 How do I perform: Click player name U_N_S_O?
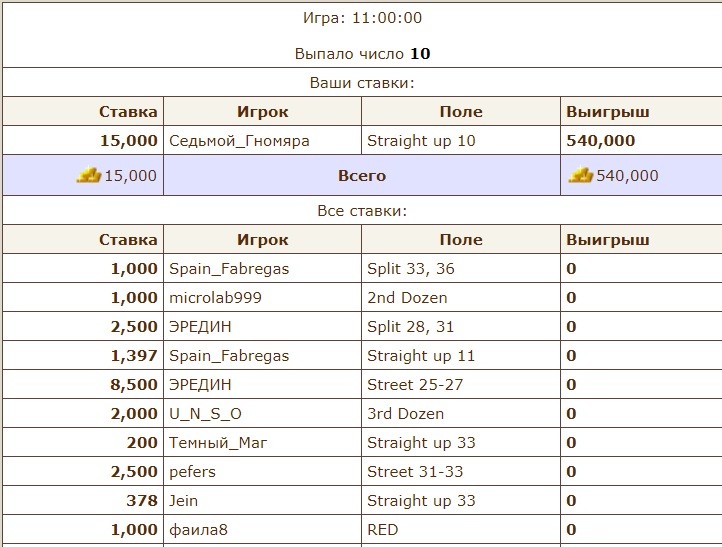click(x=205, y=413)
